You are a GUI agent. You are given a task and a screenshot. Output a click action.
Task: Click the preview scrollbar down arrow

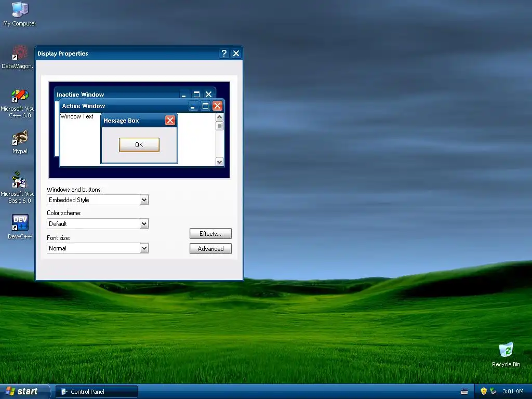[220, 162]
